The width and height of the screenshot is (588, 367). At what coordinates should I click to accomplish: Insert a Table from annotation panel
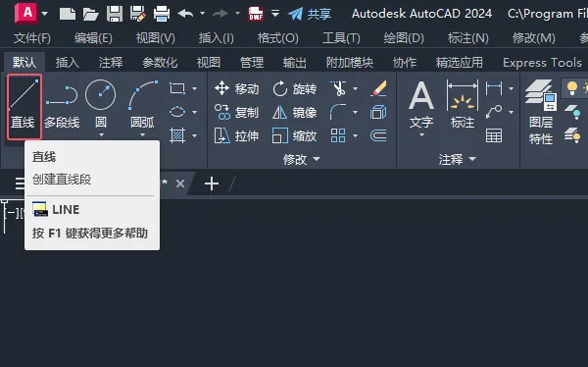(x=494, y=135)
